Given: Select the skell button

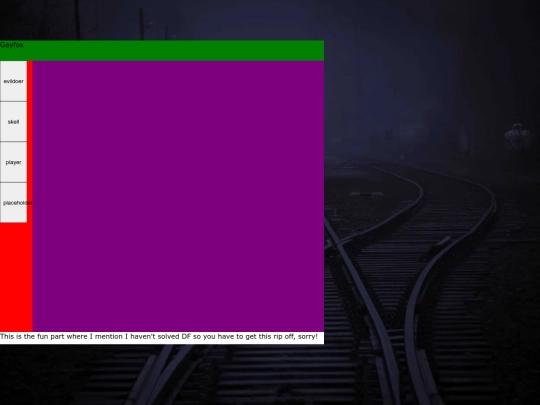Looking at the screenshot, I should point(13,122).
